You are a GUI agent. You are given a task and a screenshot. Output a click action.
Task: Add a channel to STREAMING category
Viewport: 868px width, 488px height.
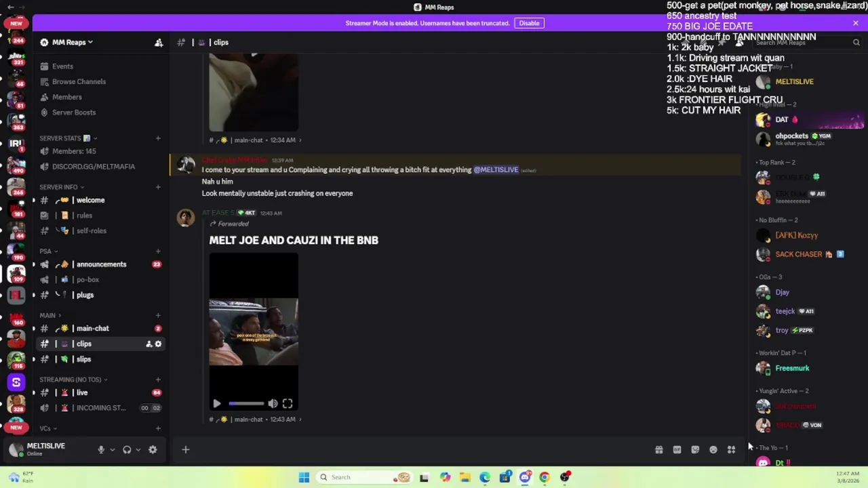pos(158,380)
